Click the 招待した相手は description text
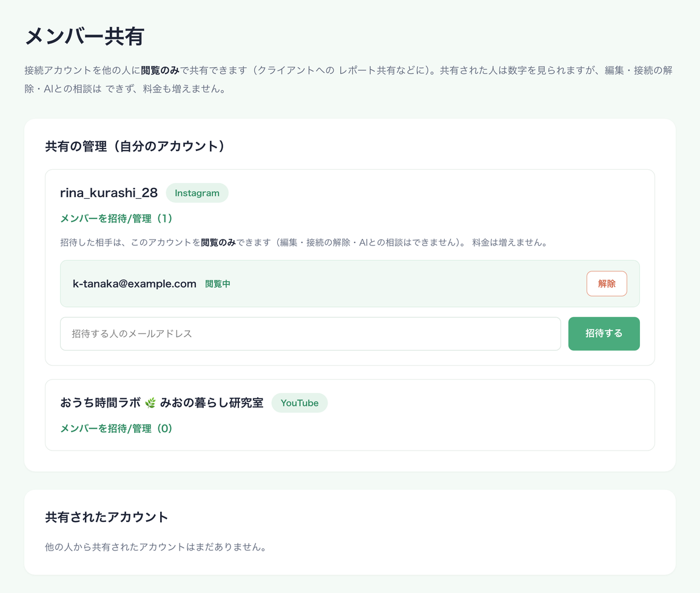Screen dimensions: 700x593 303,243
